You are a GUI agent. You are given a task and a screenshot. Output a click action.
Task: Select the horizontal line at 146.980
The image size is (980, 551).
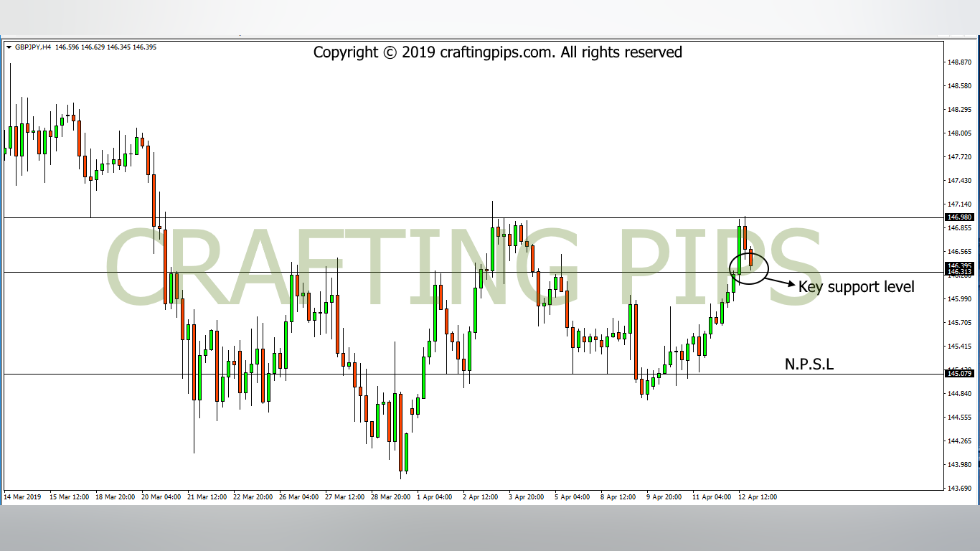click(473, 217)
